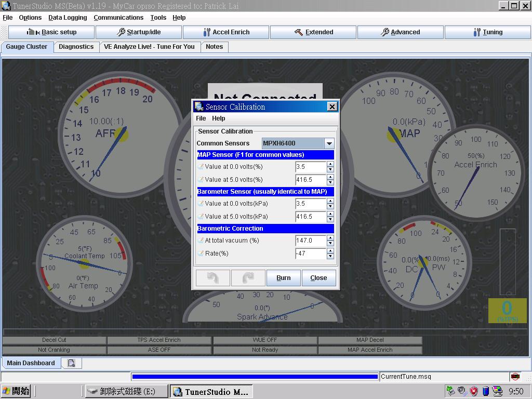Image resolution: width=532 pixels, height=399 pixels.
Task: Open the Data Logging menu
Action: [x=68, y=18]
